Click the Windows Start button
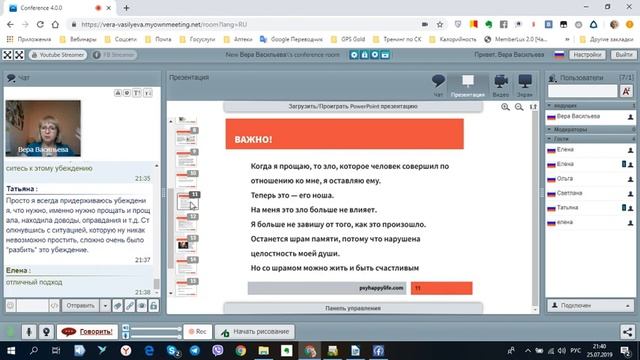This screenshot has height=360, width=640. (x=11, y=351)
